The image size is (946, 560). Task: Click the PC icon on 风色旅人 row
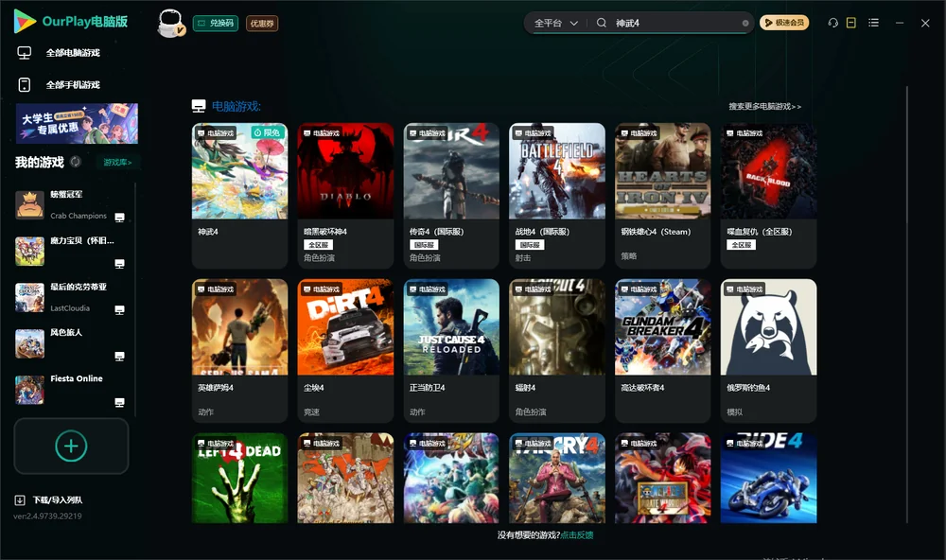pos(119,356)
